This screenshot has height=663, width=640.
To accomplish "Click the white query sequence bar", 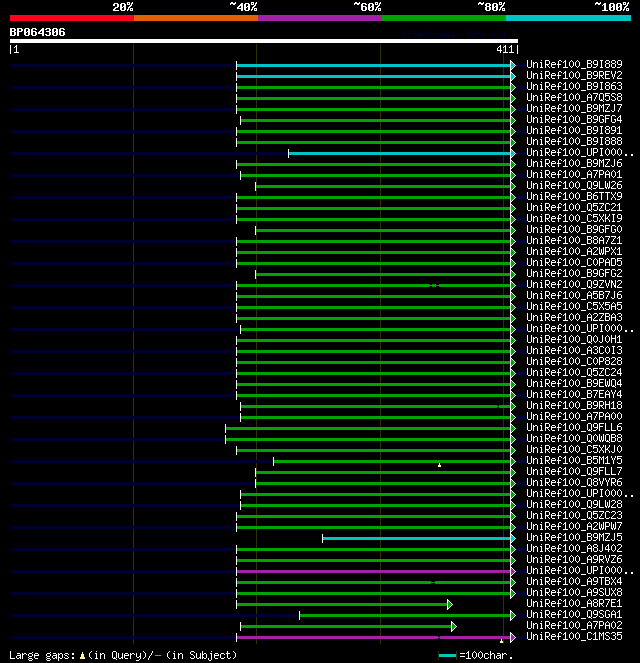I will coord(264,41).
